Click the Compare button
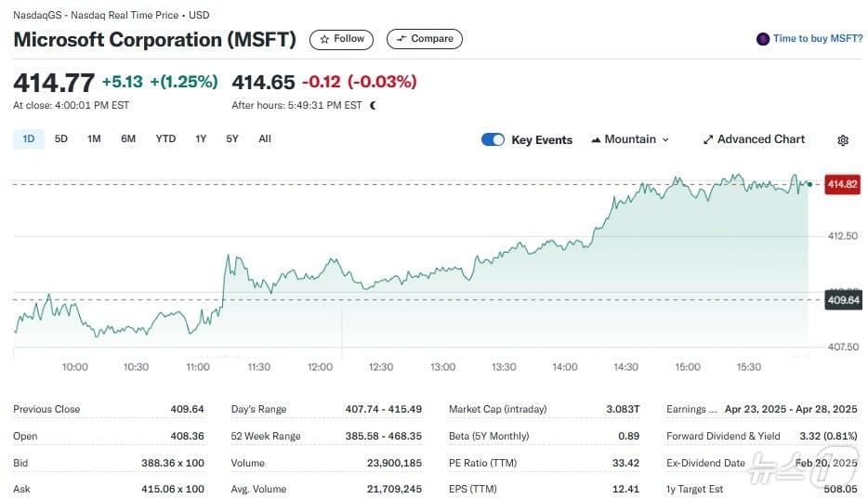Image resolution: width=868 pixels, height=499 pixels. click(x=425, y=39)
